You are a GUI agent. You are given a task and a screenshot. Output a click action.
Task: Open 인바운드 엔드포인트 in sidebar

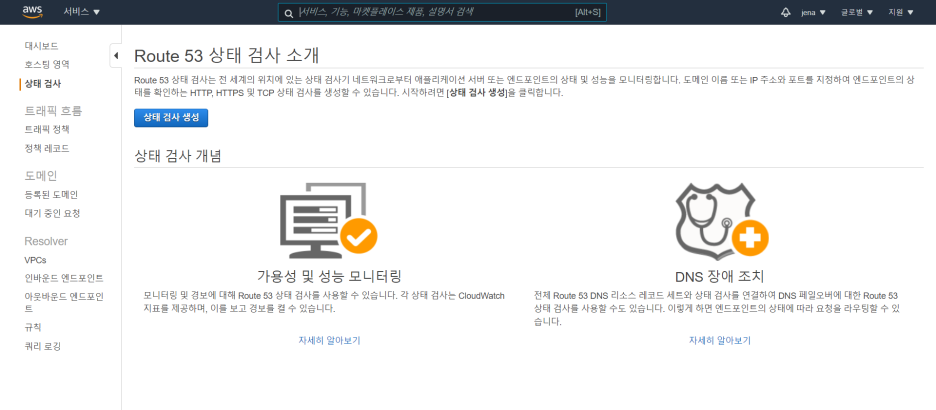pyautogui.click(x=63, y=278)
